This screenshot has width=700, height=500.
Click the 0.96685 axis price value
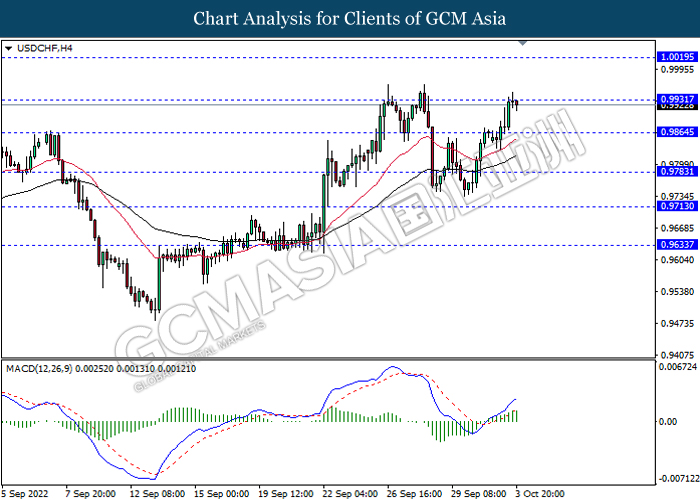(677, 228)
